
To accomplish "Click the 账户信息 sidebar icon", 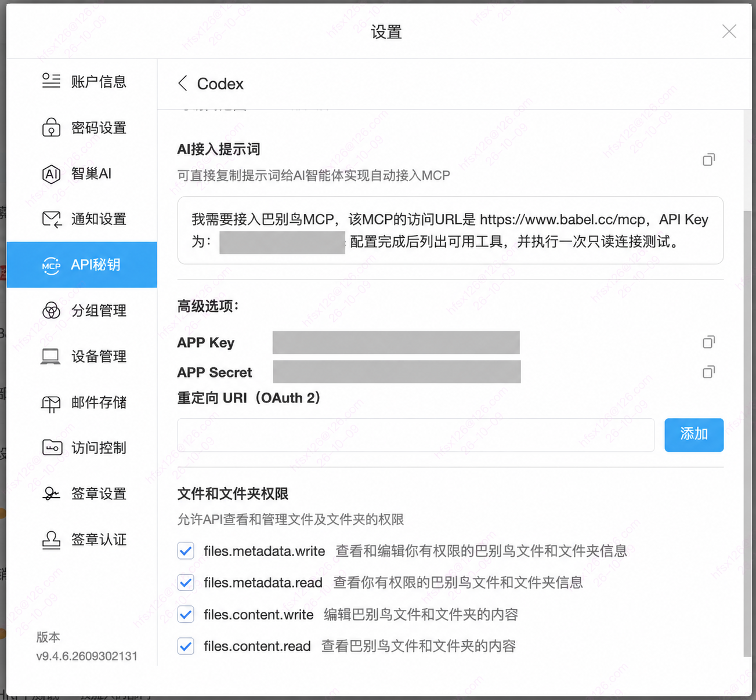I will 51,81.
